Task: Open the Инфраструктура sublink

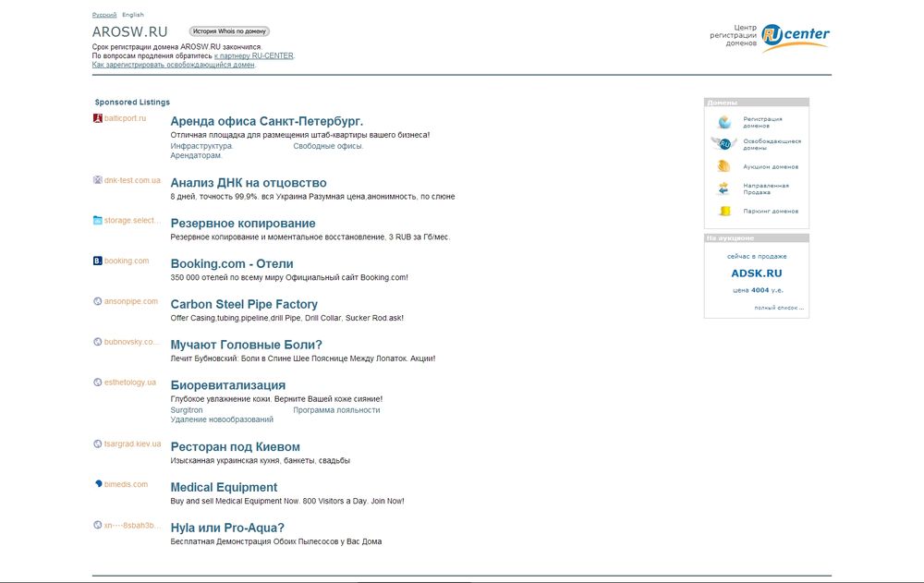Action: tap(201, 146)
